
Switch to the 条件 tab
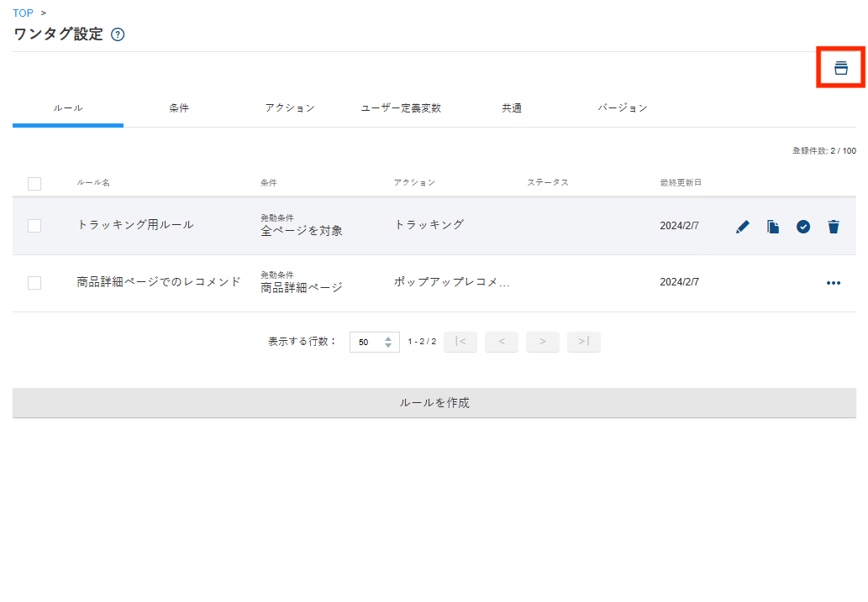pyautogui.click(x=179, y=108)
